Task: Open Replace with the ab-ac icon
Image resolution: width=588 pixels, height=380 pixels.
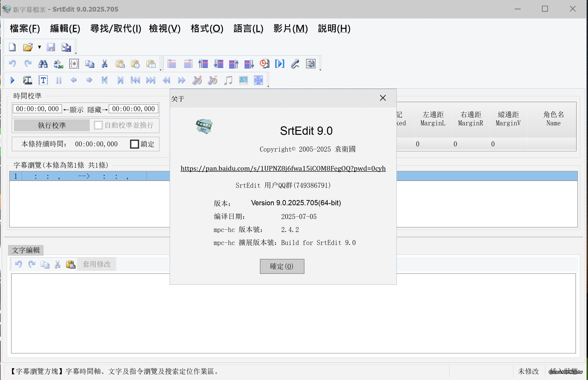Action: [x=58, y=64]
